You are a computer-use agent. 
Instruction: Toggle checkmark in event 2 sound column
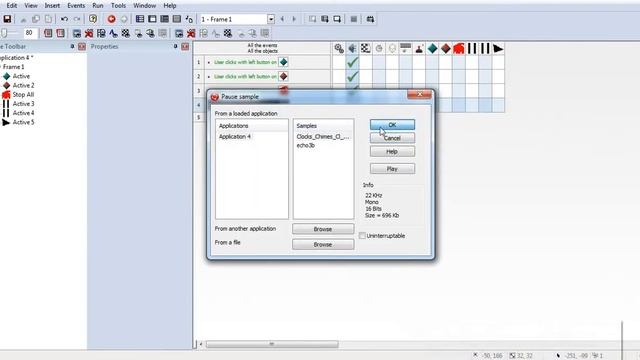352,76
